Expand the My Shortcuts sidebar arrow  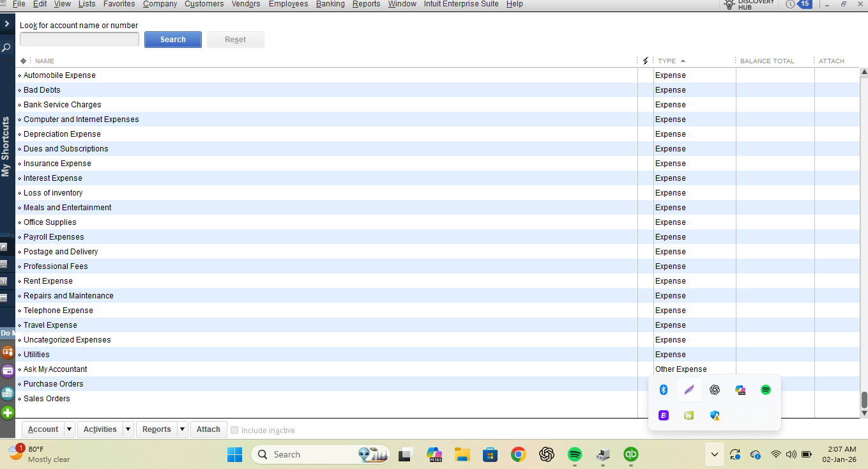[x=7, y=23]
